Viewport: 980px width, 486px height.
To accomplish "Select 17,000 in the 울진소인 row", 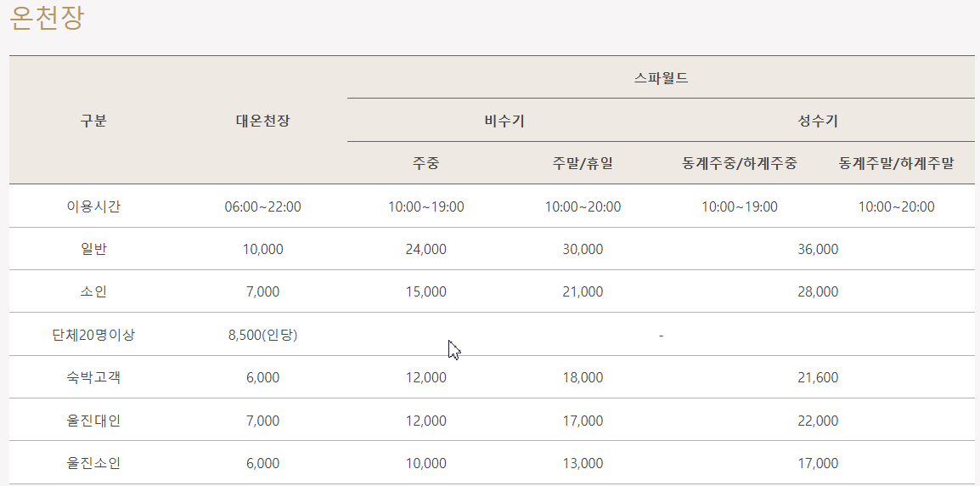I will pyautogui.click(x=818, y=463).
